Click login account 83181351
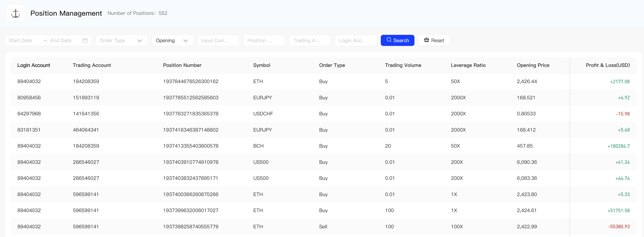Viewport: 644px width, 237px height. [29, 130]
